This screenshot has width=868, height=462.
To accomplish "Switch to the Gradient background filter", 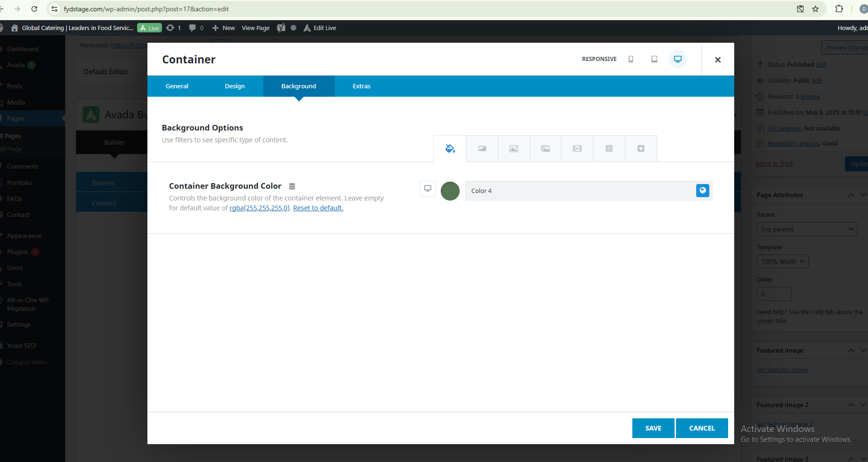I will pyautogui.click(x=482, y=148).
